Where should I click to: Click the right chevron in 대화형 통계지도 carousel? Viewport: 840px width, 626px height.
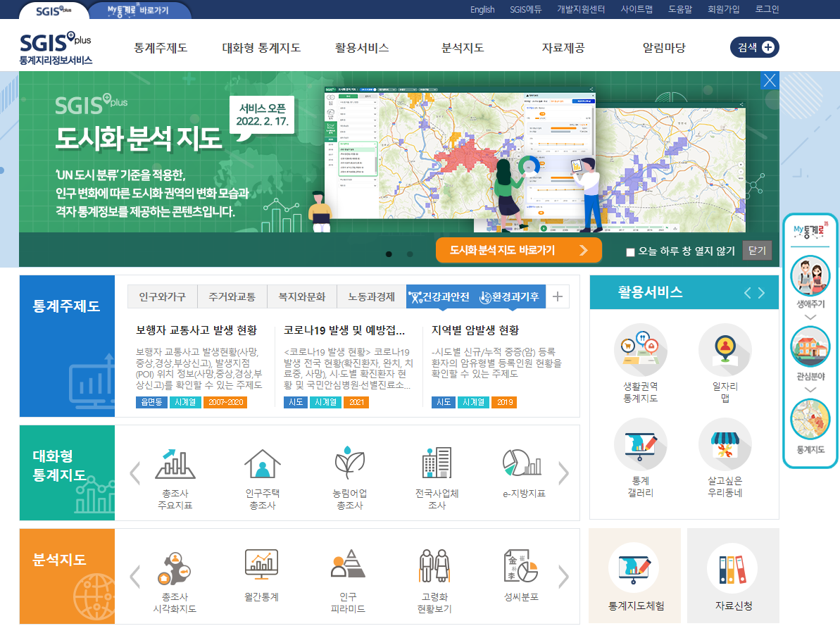563,473
